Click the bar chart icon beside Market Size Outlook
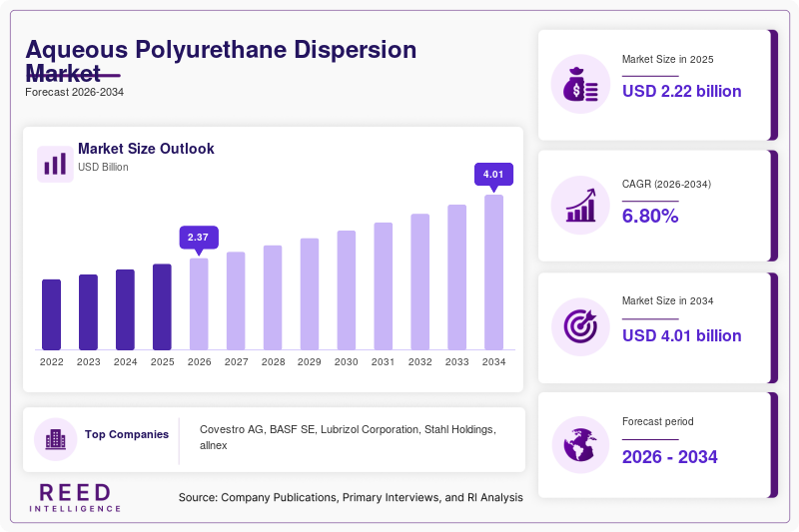The image size is (799, 532). 55,164
